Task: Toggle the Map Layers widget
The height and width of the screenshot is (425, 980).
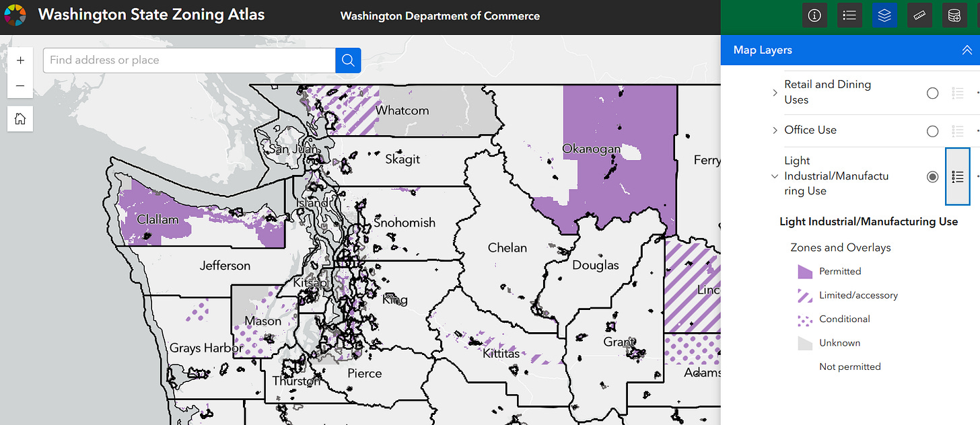Action: (884, 16)
